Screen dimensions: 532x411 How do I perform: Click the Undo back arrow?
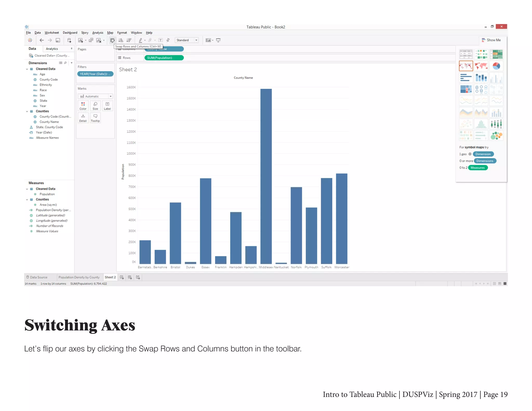42,40
